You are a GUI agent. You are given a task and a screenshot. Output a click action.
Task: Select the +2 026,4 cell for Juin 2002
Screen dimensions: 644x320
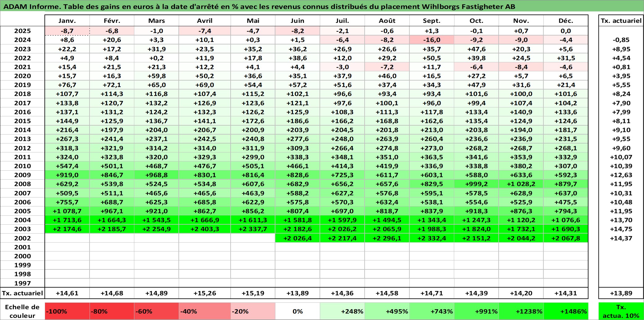click(298, 238)
